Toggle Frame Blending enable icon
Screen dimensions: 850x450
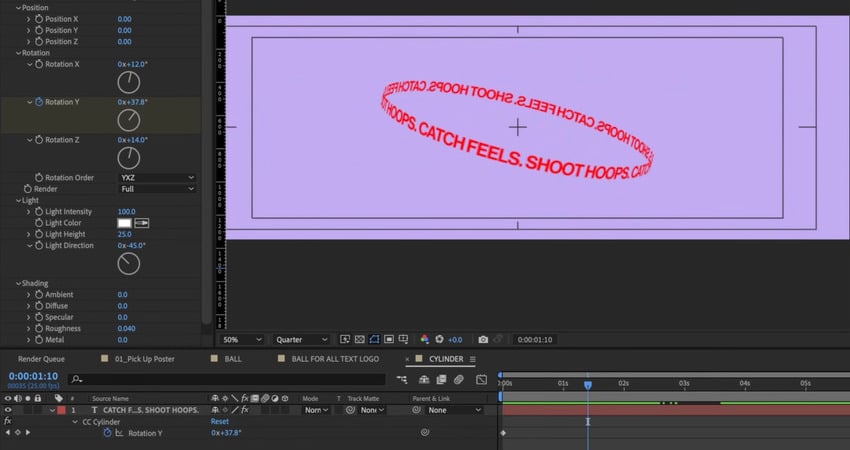(x=441, y=380)
